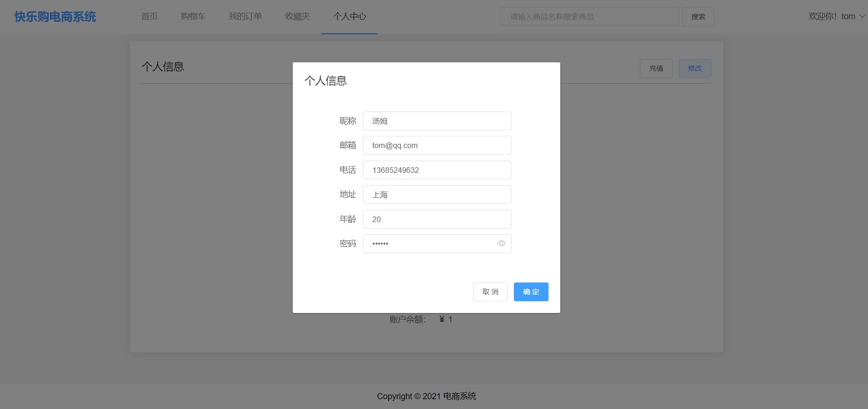Screen dimensions: 868x409
Task: Click the 昵称 field label
Action: 348,121
